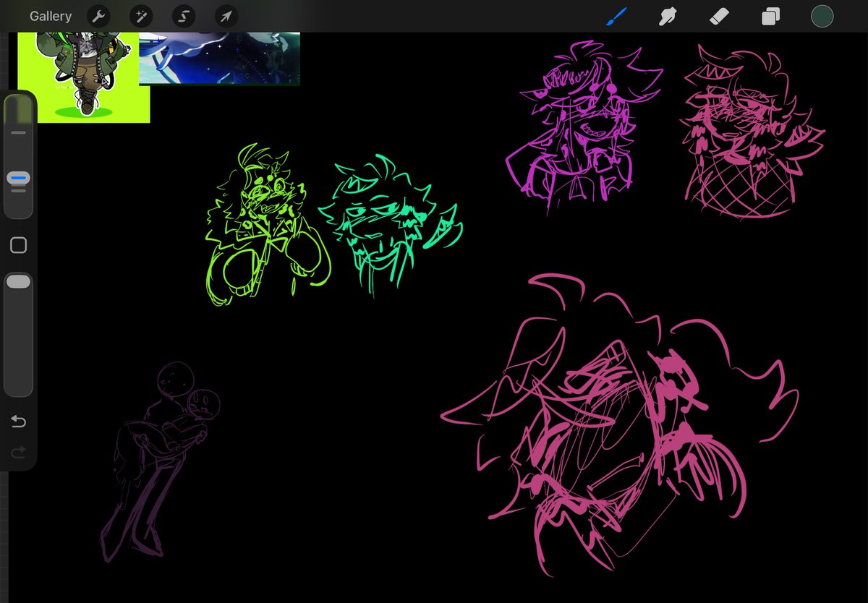Image resolution: width=868 pixels, height=603 pixels.
Task: Open the Layers panel
Action: click(770, 17)
